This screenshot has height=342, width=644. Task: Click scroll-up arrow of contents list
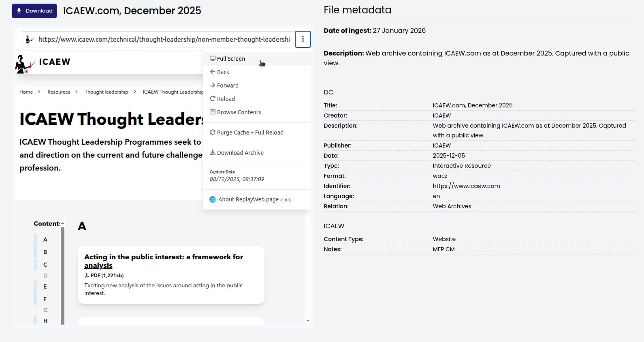(x=62, y=223)
